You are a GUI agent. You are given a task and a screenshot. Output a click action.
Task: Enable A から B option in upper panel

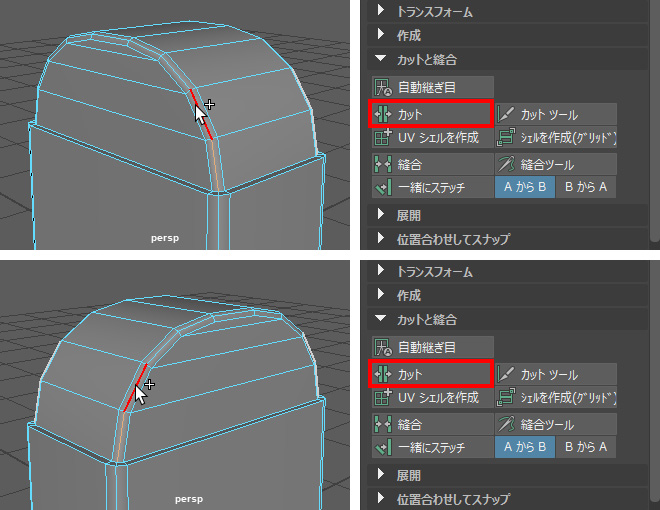[524, 187]
